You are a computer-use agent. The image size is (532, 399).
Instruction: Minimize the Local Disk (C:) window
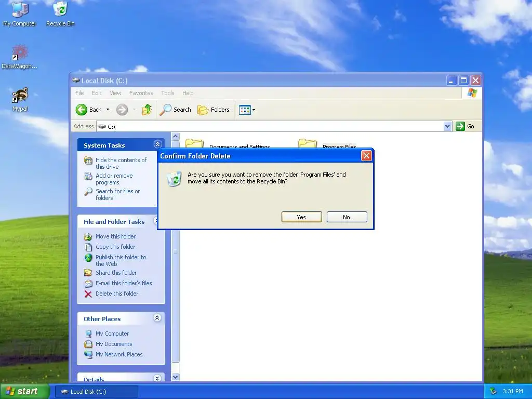[x=451, y=81]
